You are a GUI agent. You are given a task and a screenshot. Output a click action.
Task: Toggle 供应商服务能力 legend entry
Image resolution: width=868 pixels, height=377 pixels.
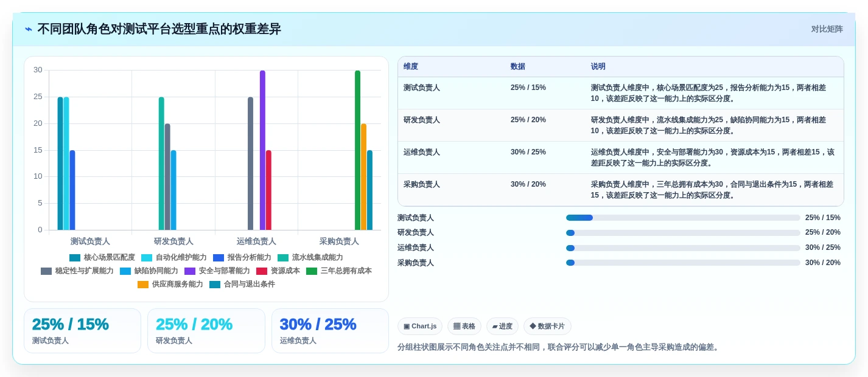(x=170, y=284)
